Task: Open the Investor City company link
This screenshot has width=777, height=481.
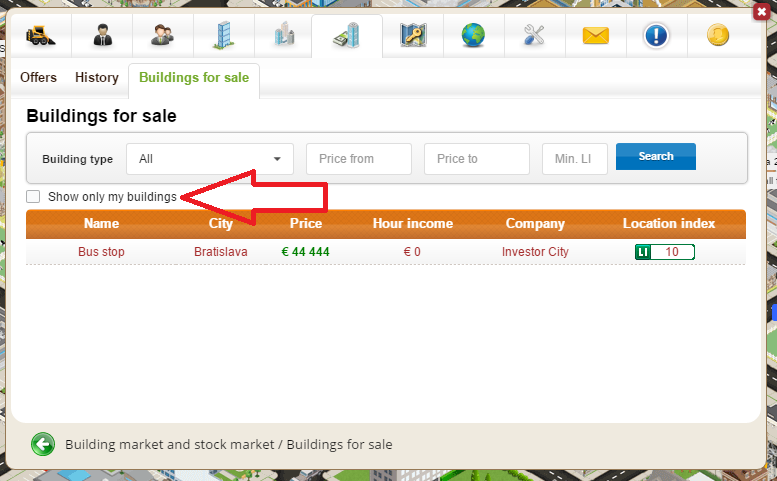Action: [535, 252]
